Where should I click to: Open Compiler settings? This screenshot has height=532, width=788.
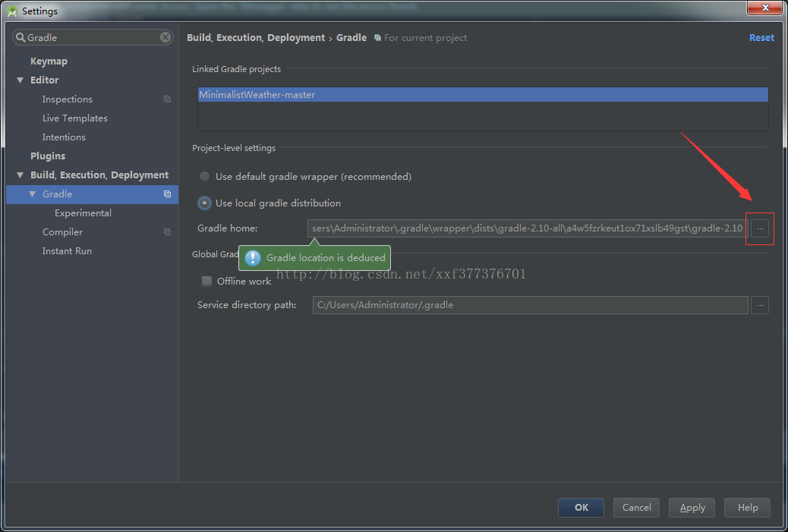pos(62,232)
